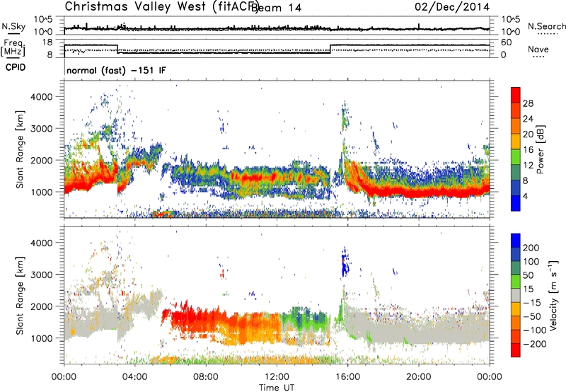566x392 pixels.
Task: Click the CPID label
Action: 16,67
